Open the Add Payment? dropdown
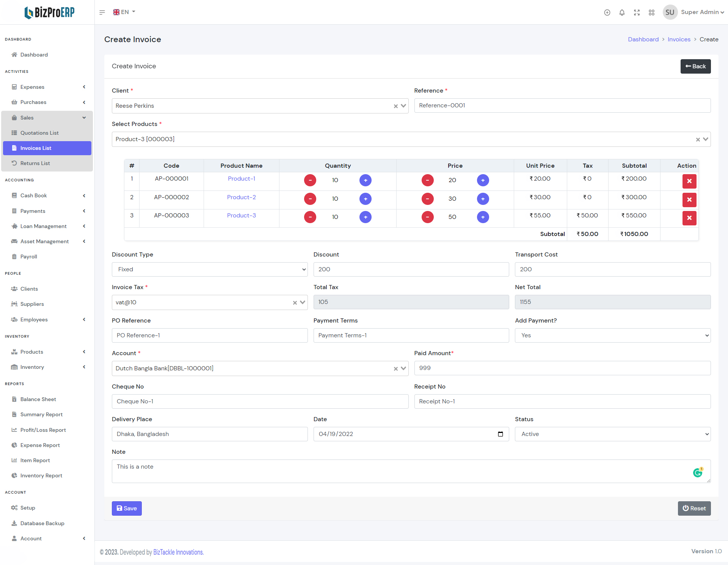 [x=612, y=335]
